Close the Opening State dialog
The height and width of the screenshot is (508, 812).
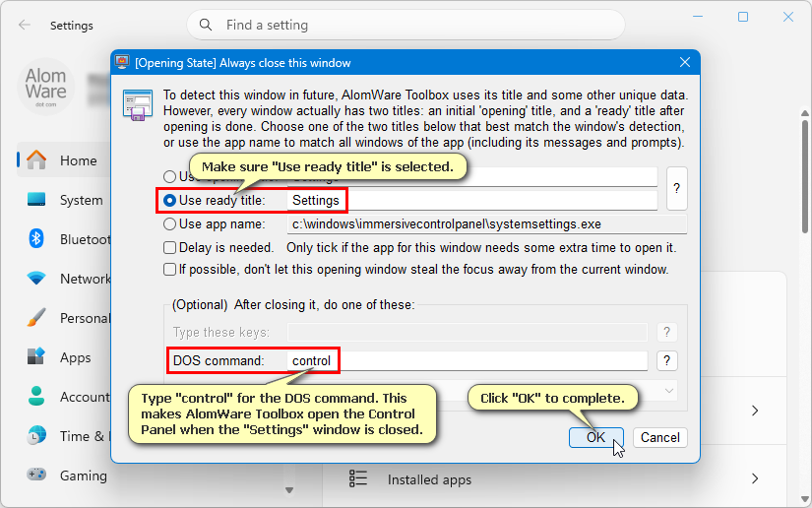click(685, 62)
